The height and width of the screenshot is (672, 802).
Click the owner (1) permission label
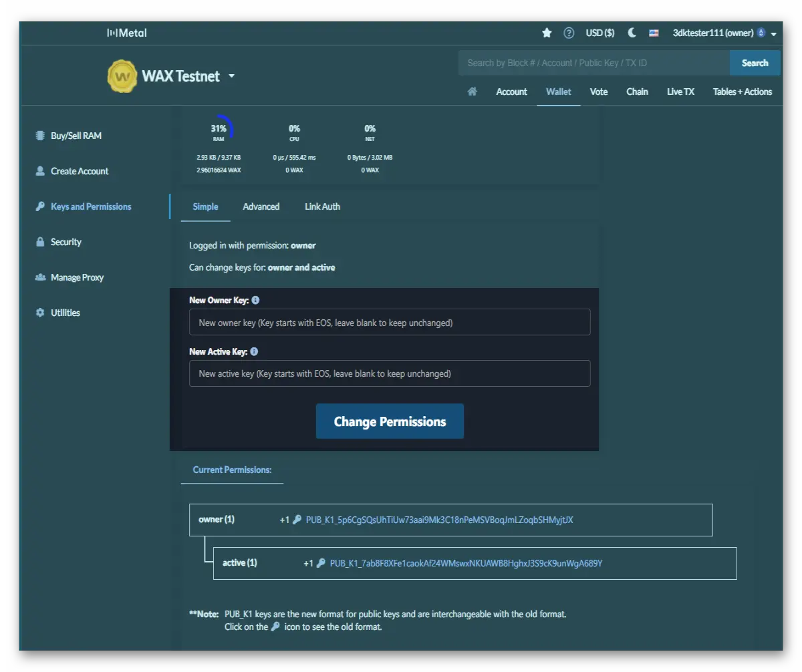217,519
